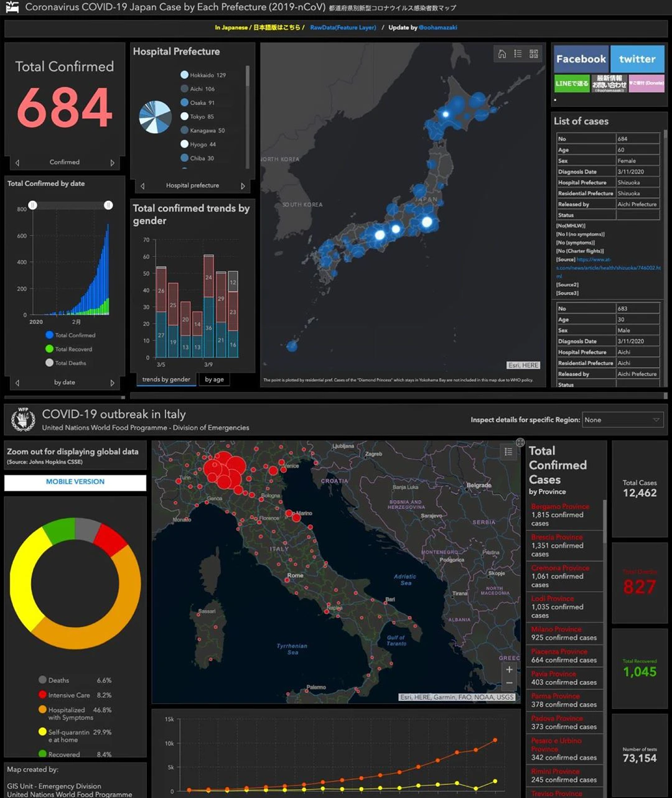
Task: Switch to by age tab
Action: point(214,379)
